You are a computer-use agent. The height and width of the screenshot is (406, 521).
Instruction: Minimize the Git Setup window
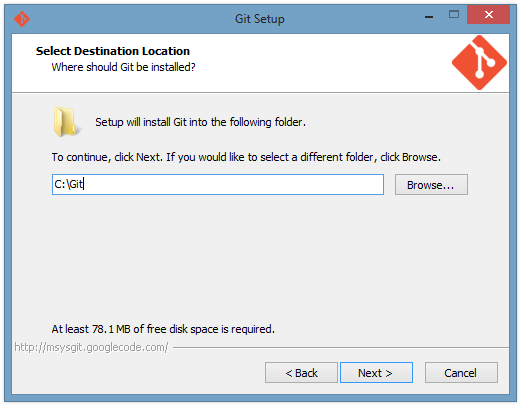tap(429, 15)
